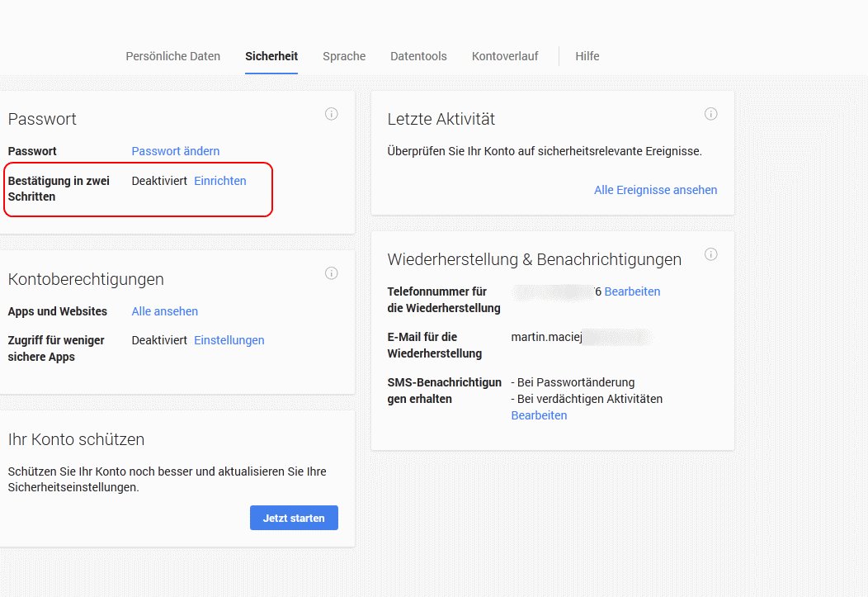This screenshot has height=597, width=868.
Task: Open the Hilfe section
Action: [587, 55]
